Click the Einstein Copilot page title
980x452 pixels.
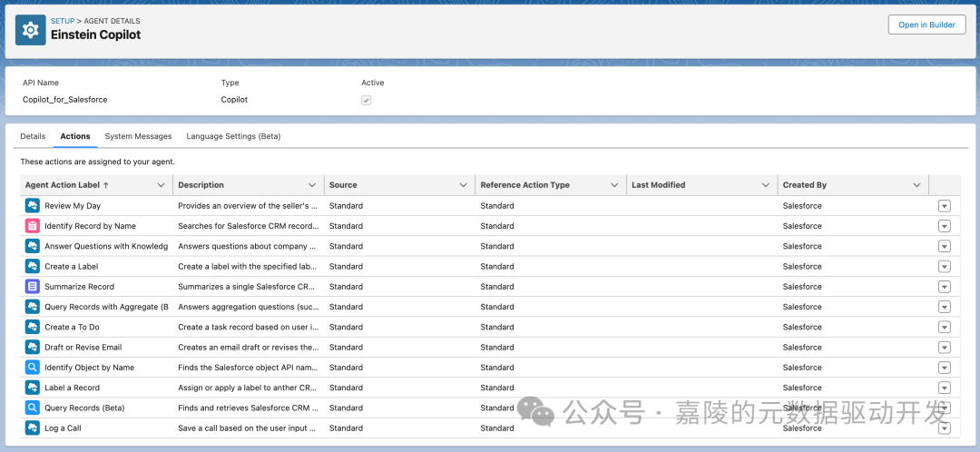click(x=95, y=35)
